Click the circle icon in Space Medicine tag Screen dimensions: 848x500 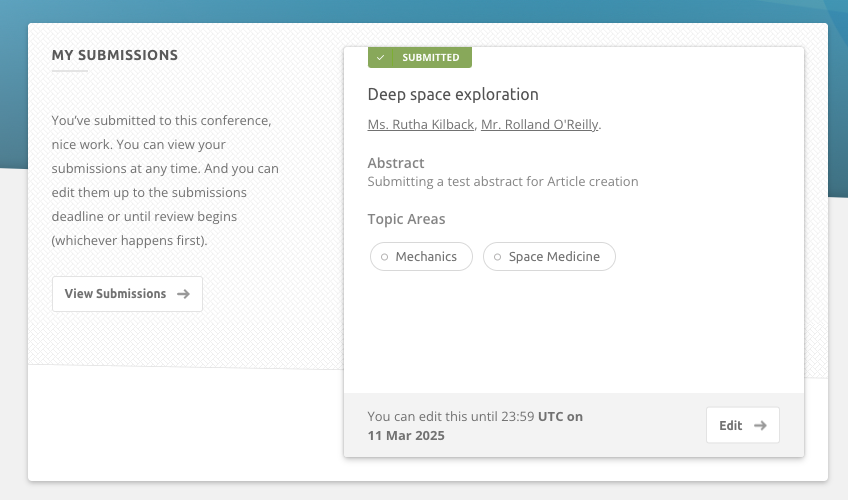[x=497, y=257]
